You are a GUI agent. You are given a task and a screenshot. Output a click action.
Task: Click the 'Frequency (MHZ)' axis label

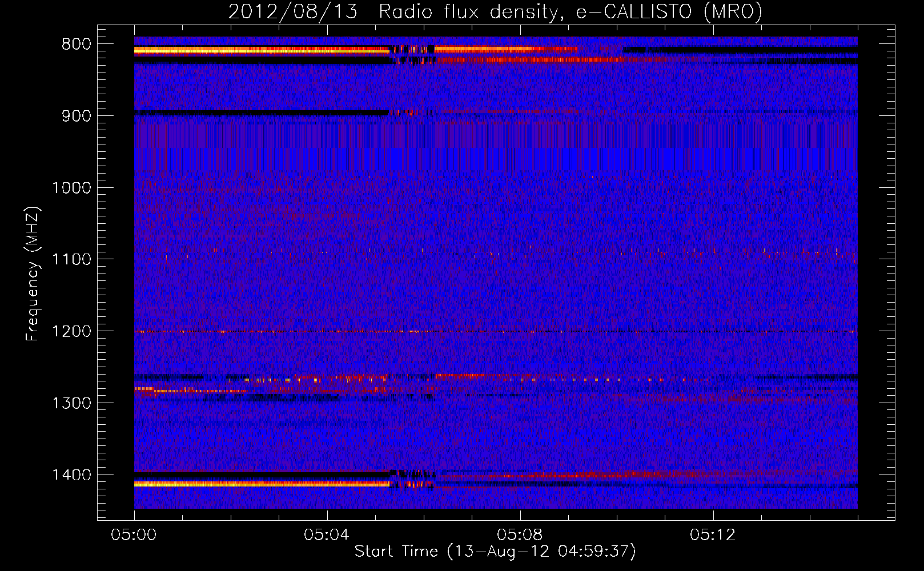[33, 274]
